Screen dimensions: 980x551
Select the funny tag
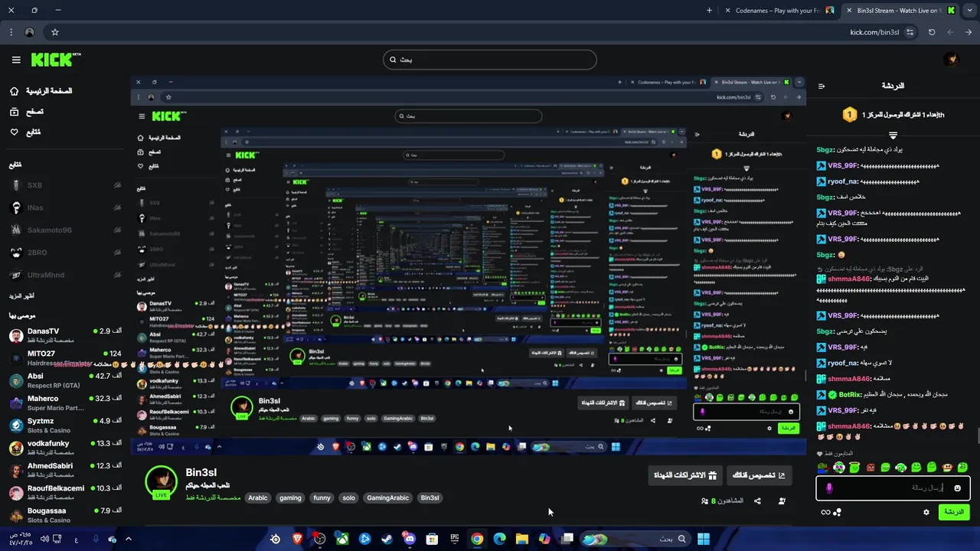point(322,497)
